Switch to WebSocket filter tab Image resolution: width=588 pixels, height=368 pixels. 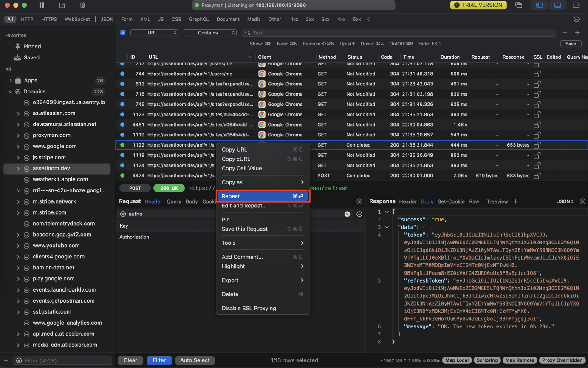pyautogui.click(x=77, y=19)
